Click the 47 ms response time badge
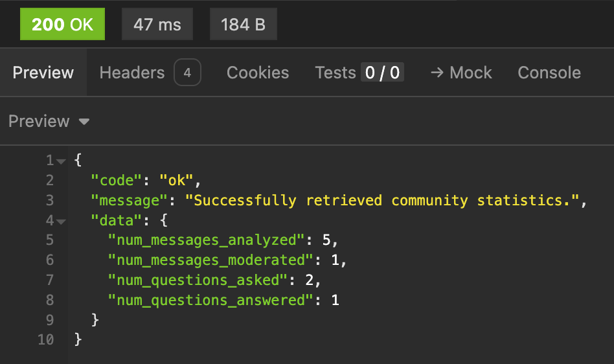Viewport: 614px width, 364px height. click(157, 25)
